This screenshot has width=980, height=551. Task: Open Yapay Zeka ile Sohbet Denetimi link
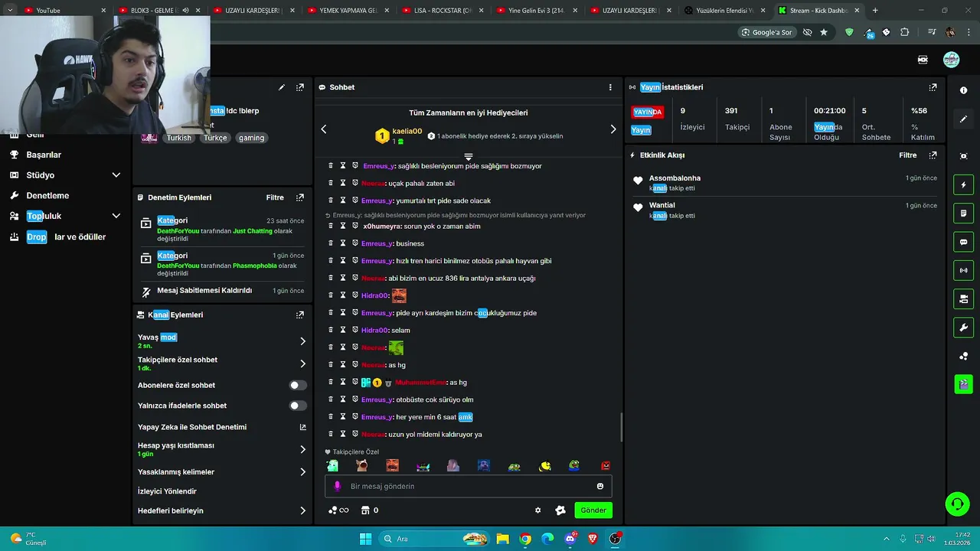point(222,427)
